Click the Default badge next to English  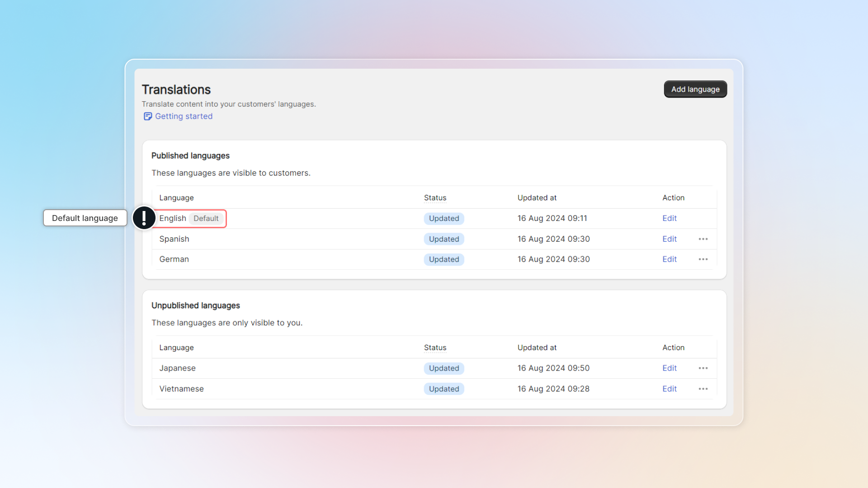[x=206, y=218]
